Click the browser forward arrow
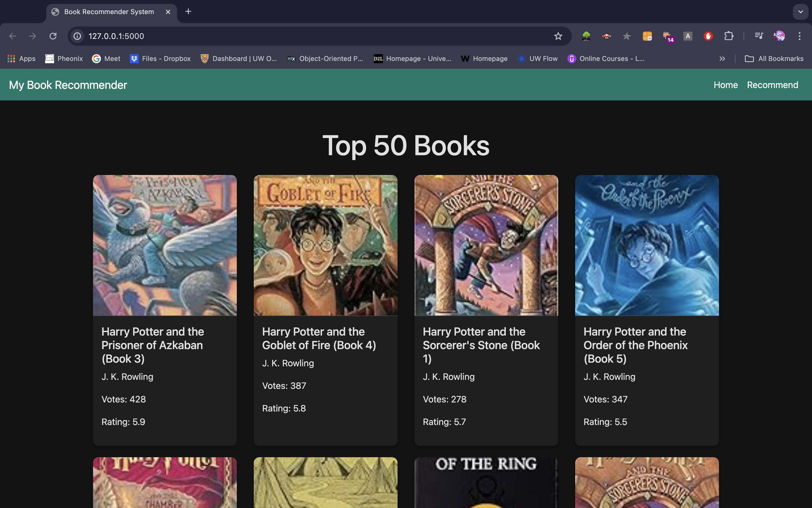 point(32,36)
